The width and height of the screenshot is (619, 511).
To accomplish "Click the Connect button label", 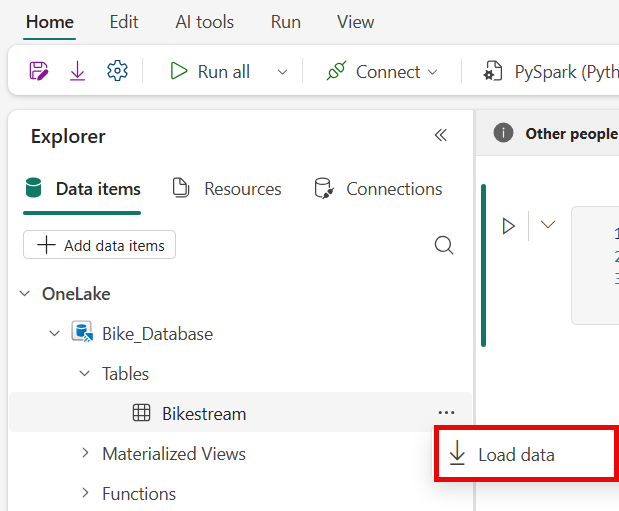I will 388,72.
